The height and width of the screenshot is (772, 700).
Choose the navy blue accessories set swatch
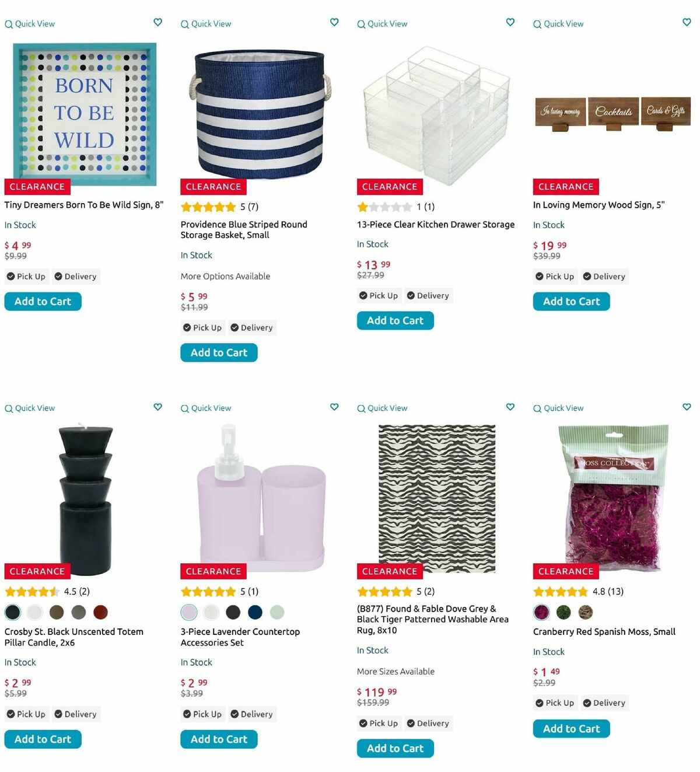[x=255, y=612]
